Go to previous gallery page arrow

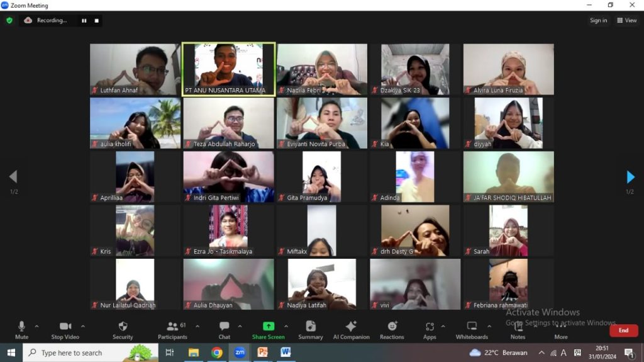tap(13, 177)
